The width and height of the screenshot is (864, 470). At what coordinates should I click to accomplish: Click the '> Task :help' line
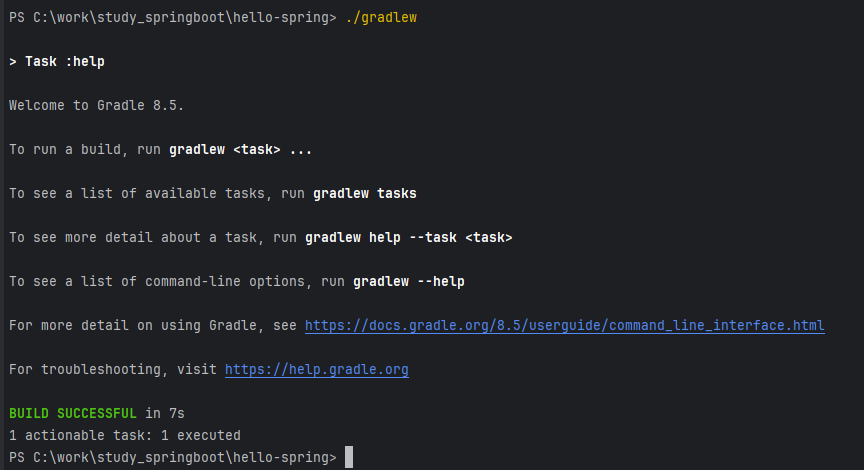click(57, 62)
